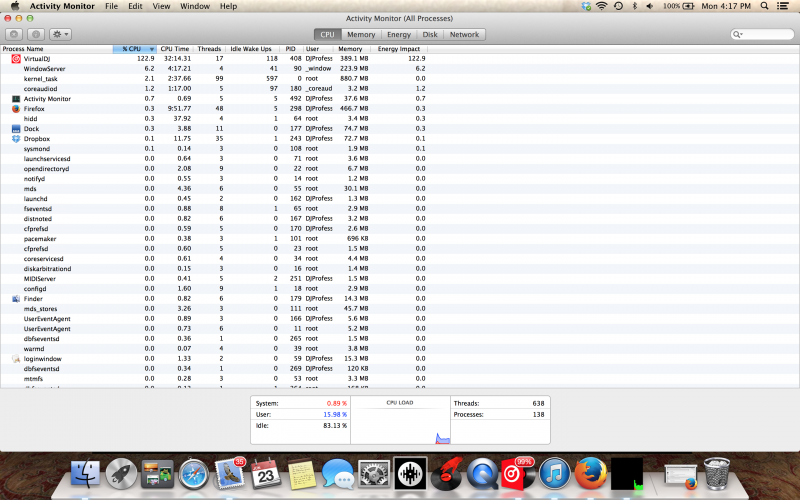
Task: Click the Wi-Fi status icon in menu bar
Action: click(602, 6)
